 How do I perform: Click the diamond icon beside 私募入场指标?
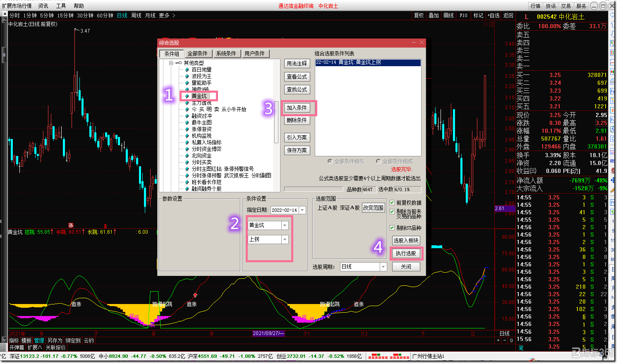click(x=187, y=142)
